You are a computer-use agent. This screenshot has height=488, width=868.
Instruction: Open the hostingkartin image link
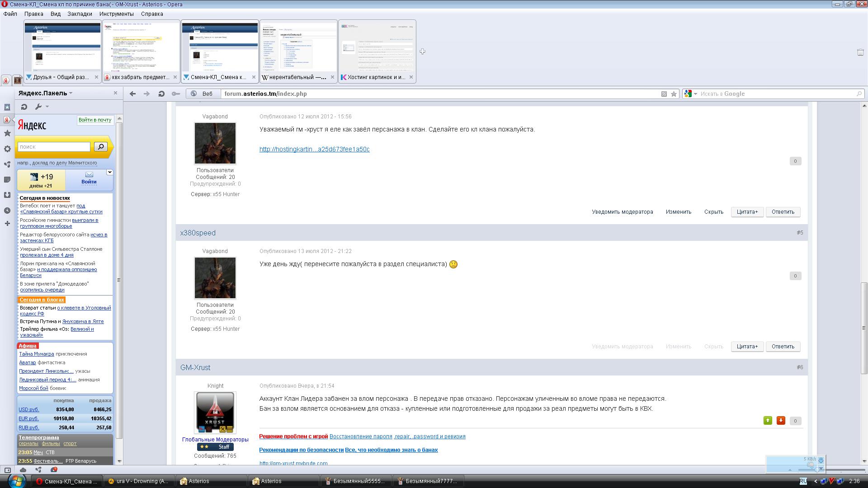click(x=314, y=149)
